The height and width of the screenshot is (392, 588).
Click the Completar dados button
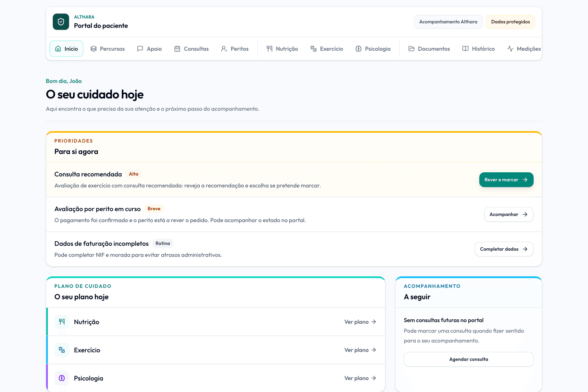(504, 249)
